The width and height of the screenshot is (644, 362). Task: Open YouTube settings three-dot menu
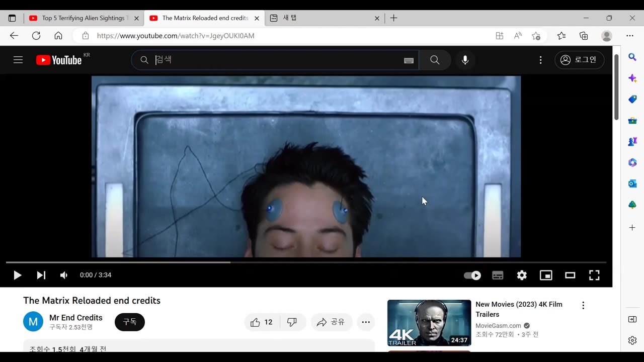(x=540, y=60)
